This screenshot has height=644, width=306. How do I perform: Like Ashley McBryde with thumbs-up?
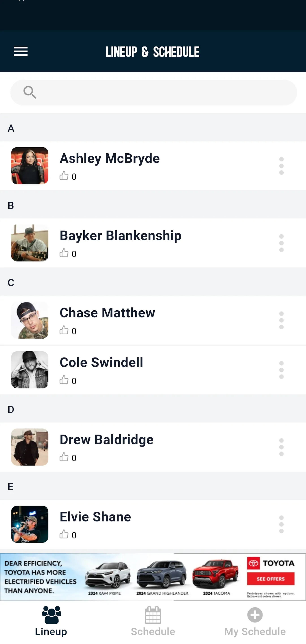coord(64,176)
